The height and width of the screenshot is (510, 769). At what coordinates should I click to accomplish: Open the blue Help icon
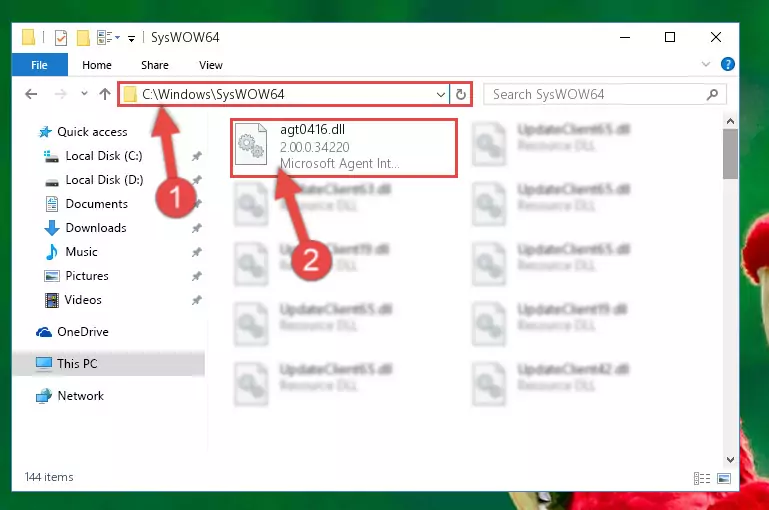point(728,64)
